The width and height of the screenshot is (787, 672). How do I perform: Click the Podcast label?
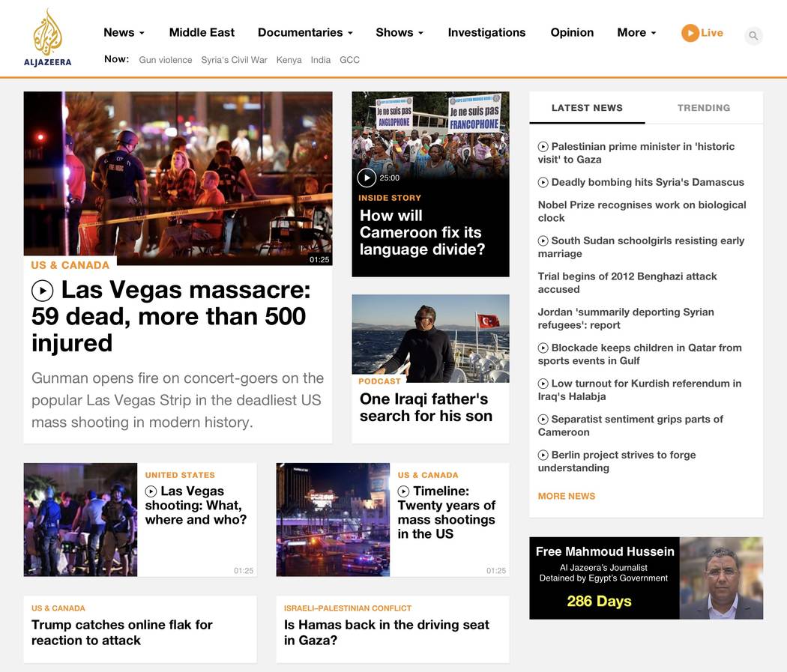379,381
